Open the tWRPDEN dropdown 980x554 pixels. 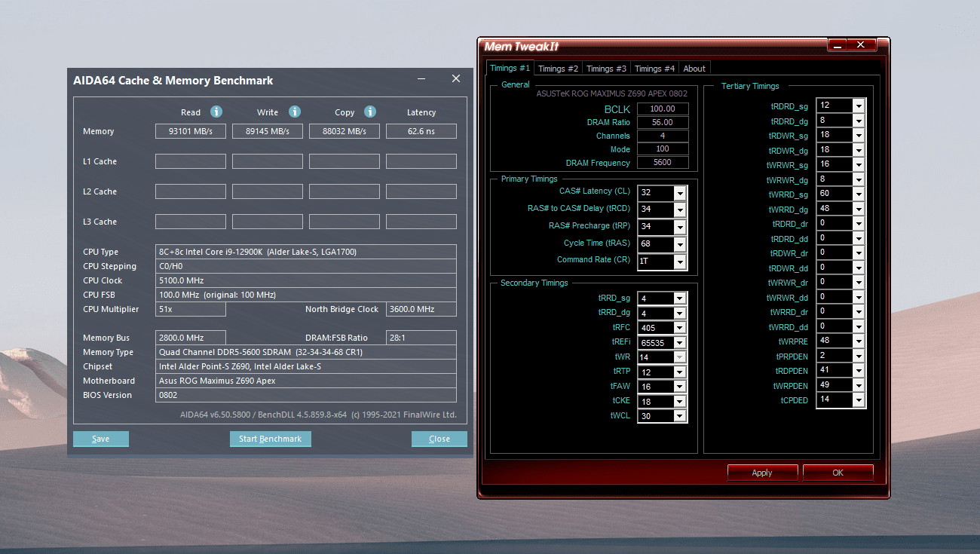click(859, 385)
